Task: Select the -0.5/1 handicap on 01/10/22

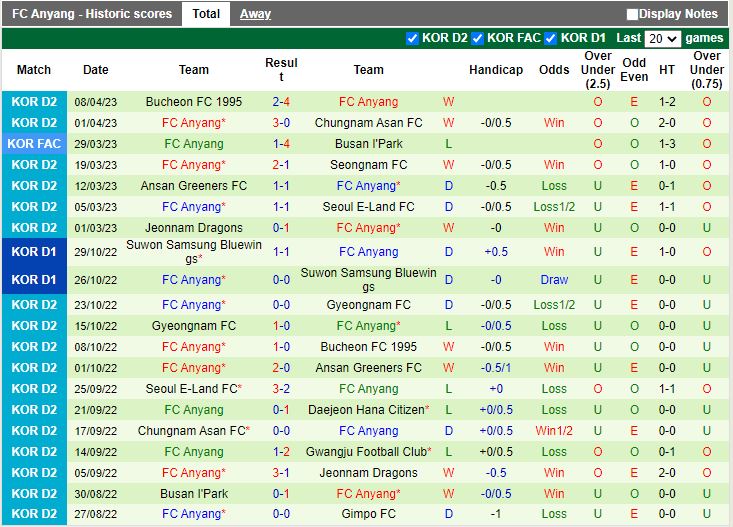Action: click(x=496, y=368)
